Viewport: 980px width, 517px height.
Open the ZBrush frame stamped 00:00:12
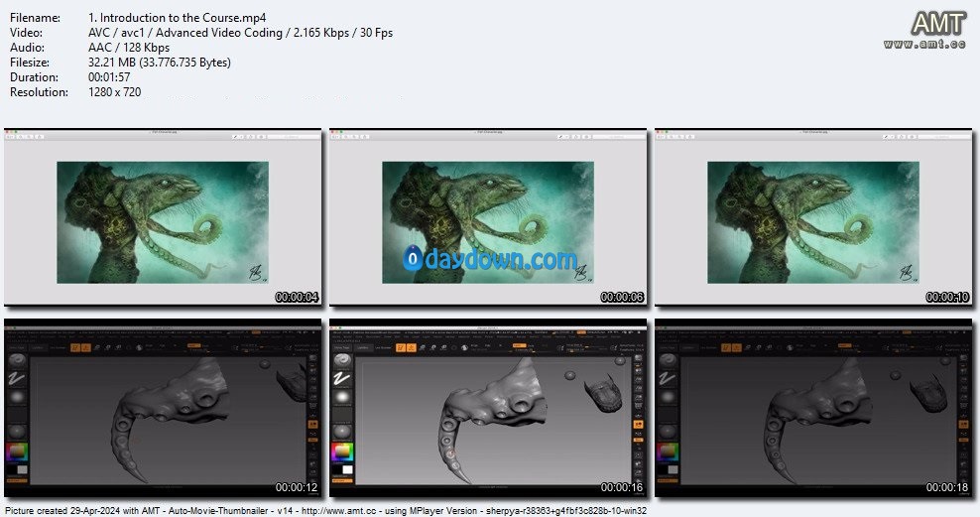click(x=163, y=408)
